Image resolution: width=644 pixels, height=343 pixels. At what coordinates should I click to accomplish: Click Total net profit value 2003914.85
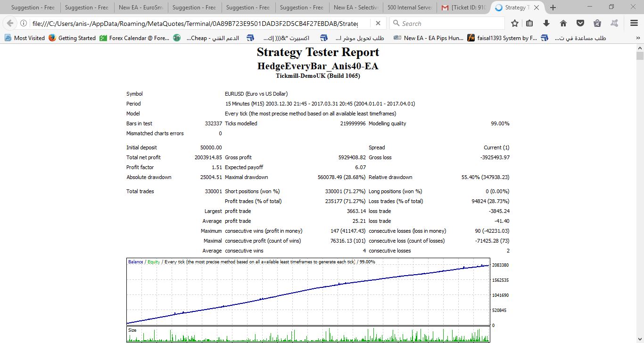tap(208, 157)
